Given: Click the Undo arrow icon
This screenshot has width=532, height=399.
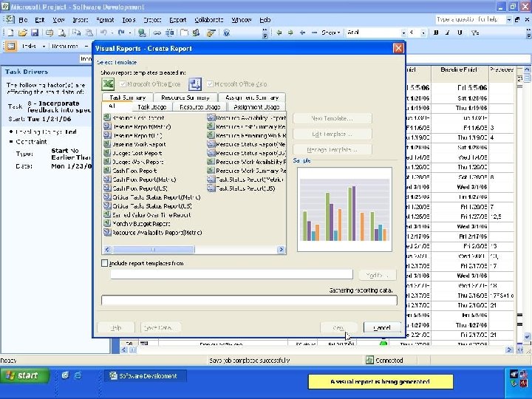Looking at the screenshot, I should (x=103, y=33).
